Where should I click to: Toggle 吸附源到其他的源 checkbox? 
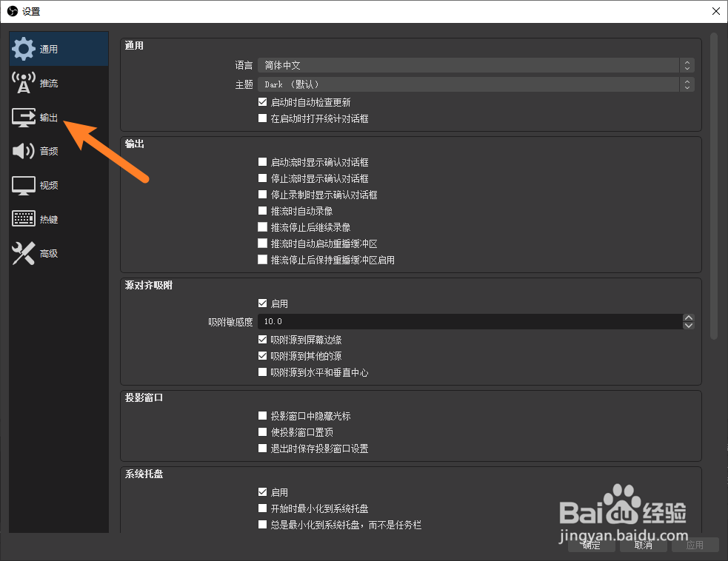262,356
